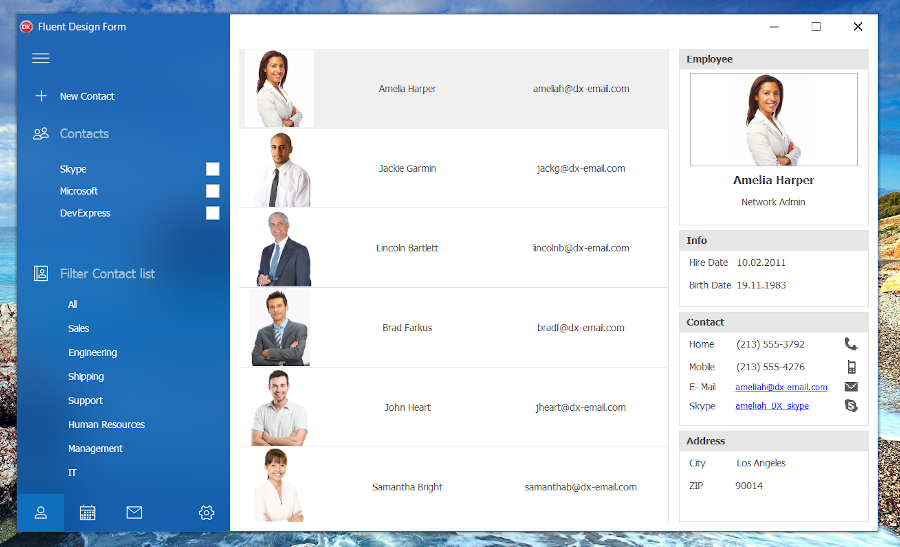Image resolution: width=900 pixels, height=547 pixels.
Task: Click New Contact label
Action: click(x=87, y=96)
